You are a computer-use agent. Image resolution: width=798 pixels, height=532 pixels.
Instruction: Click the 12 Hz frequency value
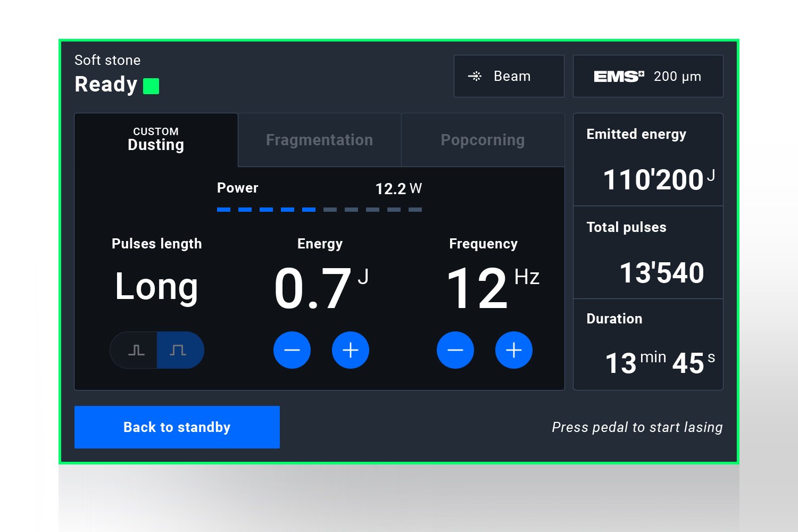(x=493, y=288)
